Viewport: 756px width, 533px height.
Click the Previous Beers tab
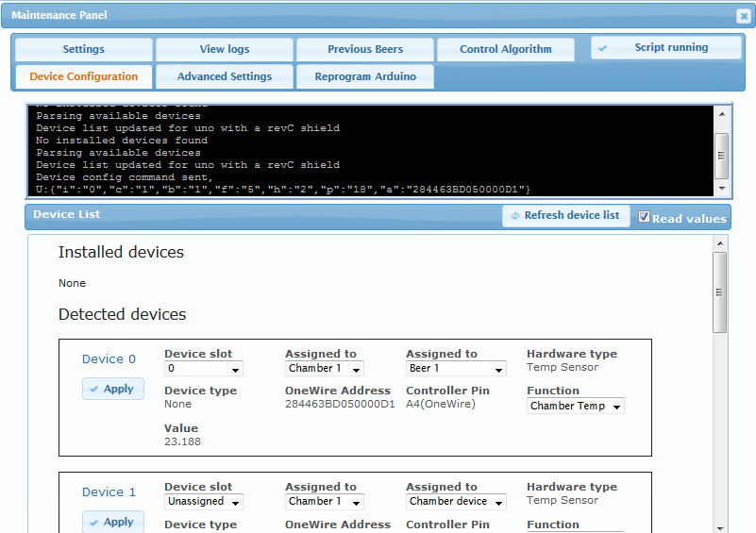[365, 50]
